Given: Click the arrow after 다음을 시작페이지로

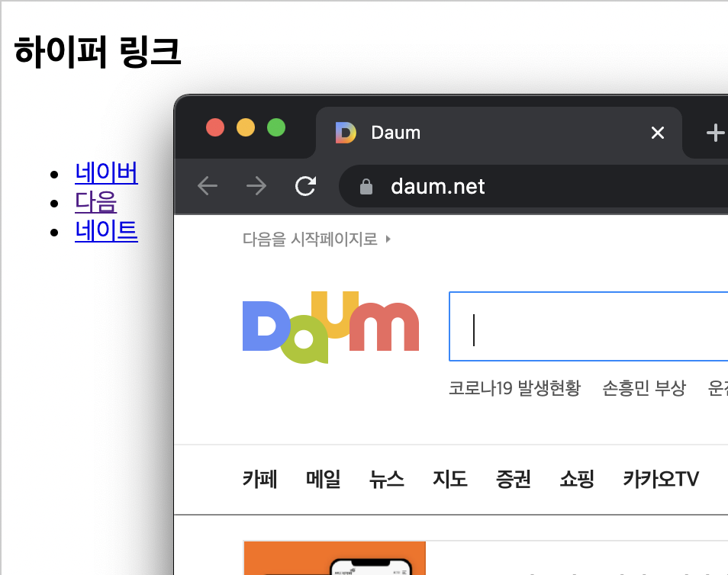Looking at the screenshot, I should click(388, 239).
